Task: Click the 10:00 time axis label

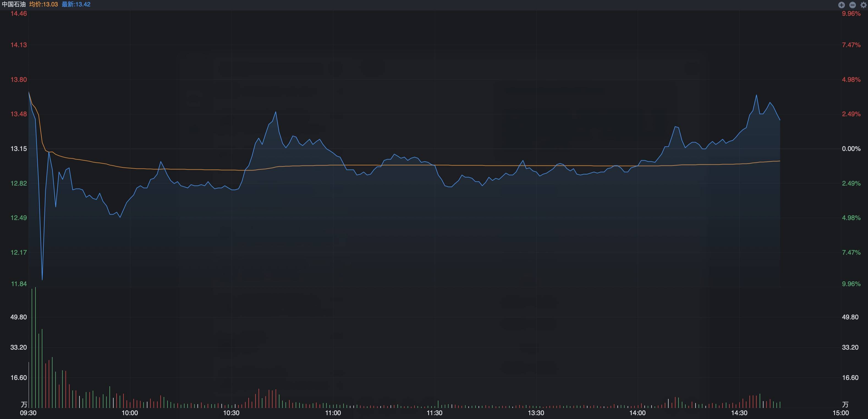Action: click(x=130, y=413)
